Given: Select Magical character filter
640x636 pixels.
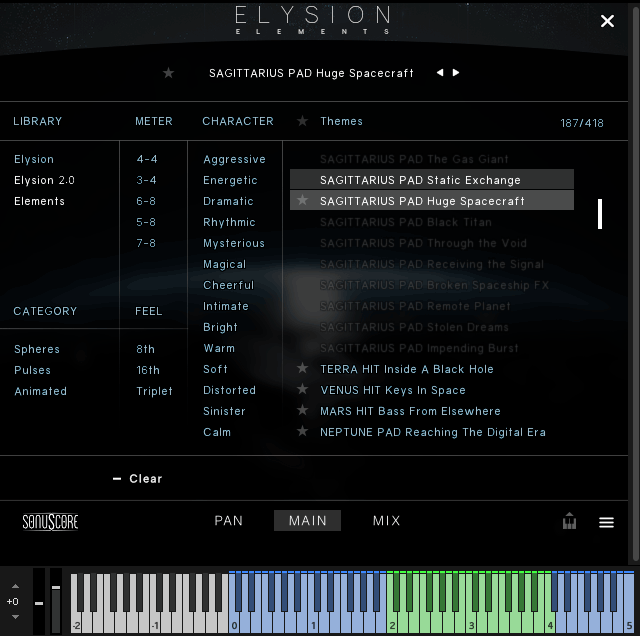Looking at the screenshot, I should click(x=224, y=264).
